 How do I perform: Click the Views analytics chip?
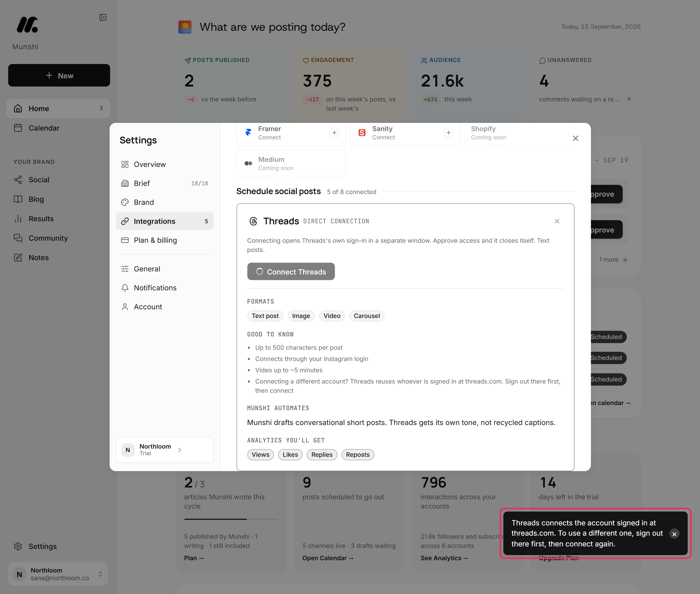pos(261,455)
